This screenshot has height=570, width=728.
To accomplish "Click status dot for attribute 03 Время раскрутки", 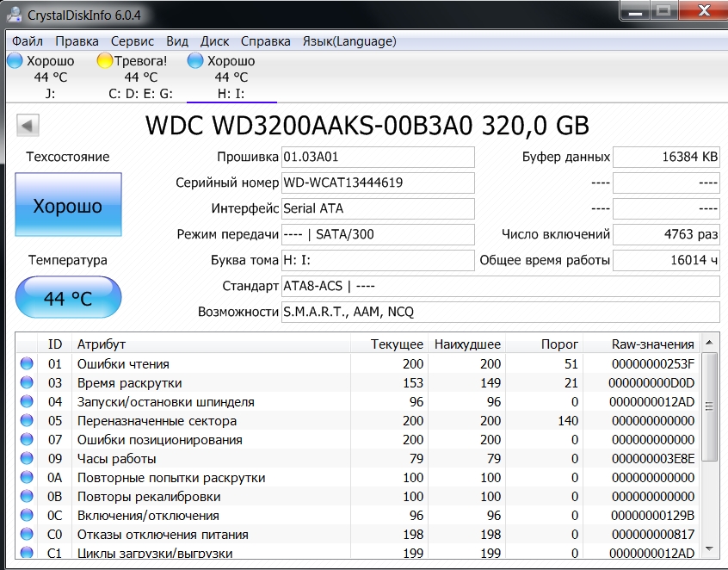I will [27, 382].
